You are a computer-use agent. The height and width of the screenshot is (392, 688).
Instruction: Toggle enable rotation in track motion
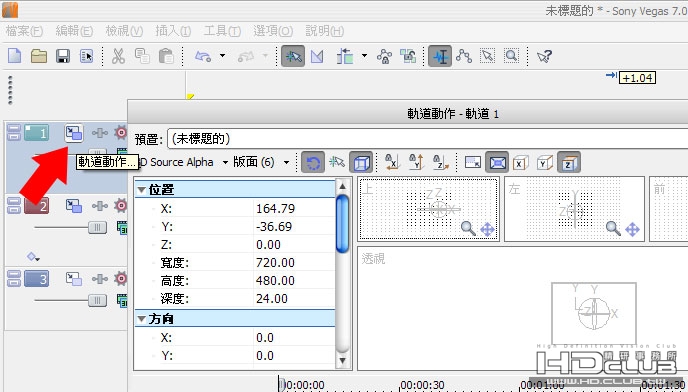coord(313,162)
